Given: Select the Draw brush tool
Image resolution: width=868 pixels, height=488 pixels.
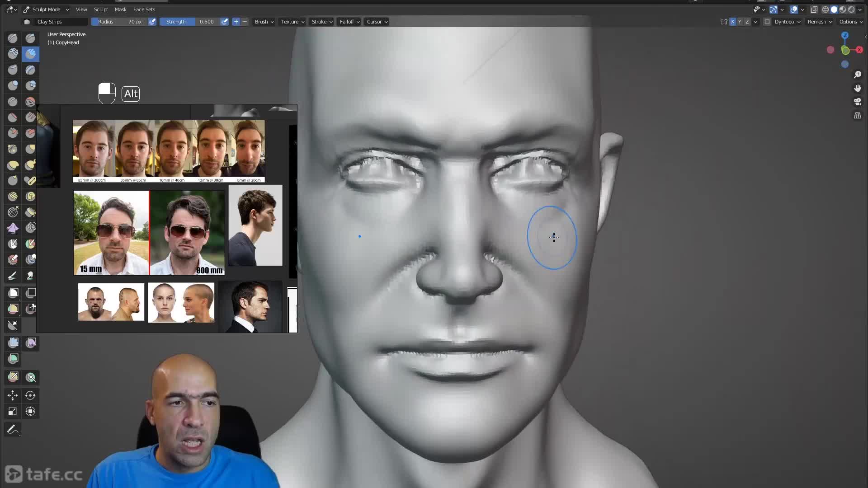Looking at the screenshot, I should click(13, 38).
